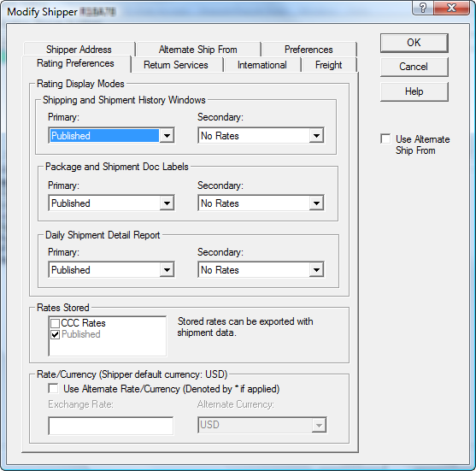Switch to the Shipper Address tab
476x471 pixels.
click(79, 50)
